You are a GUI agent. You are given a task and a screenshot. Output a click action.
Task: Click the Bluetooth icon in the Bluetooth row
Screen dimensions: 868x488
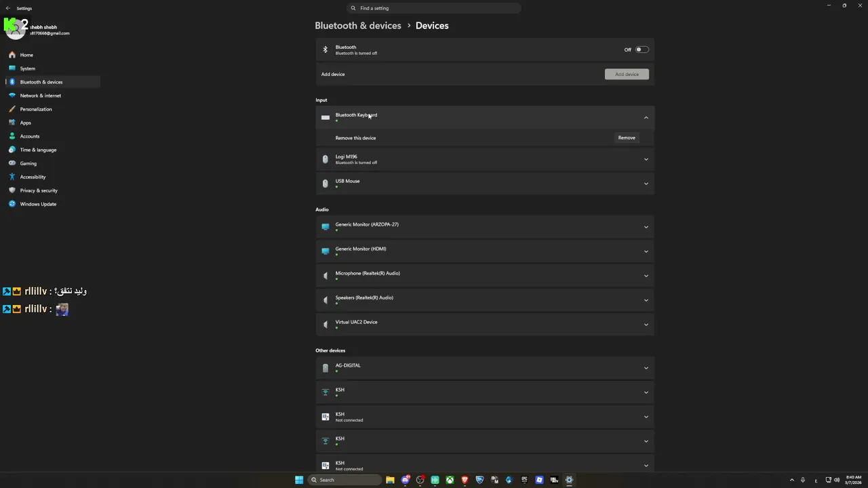(x=325, y=49)
